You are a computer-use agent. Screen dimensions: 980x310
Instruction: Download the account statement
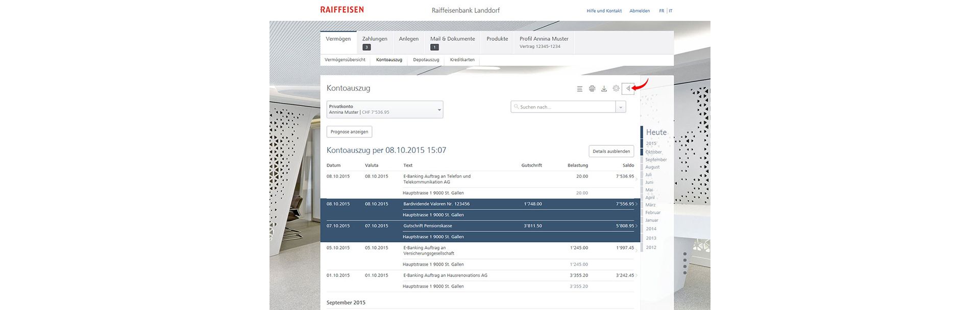click(604, 89)
